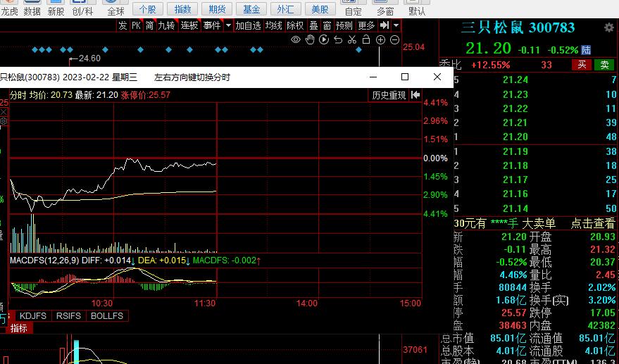The height and width of the screenshot is (364, 619).
Task: Open settings gear beside 三只松鼠 300783
Action: coord(609,27)
